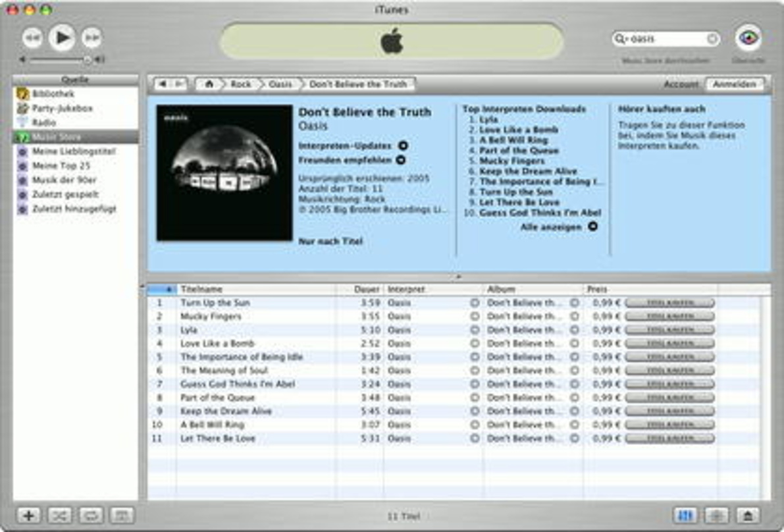Buy Turn Up the Sun with Titel kaufen
The image size is (784, 532).
[x=670, y=303]
